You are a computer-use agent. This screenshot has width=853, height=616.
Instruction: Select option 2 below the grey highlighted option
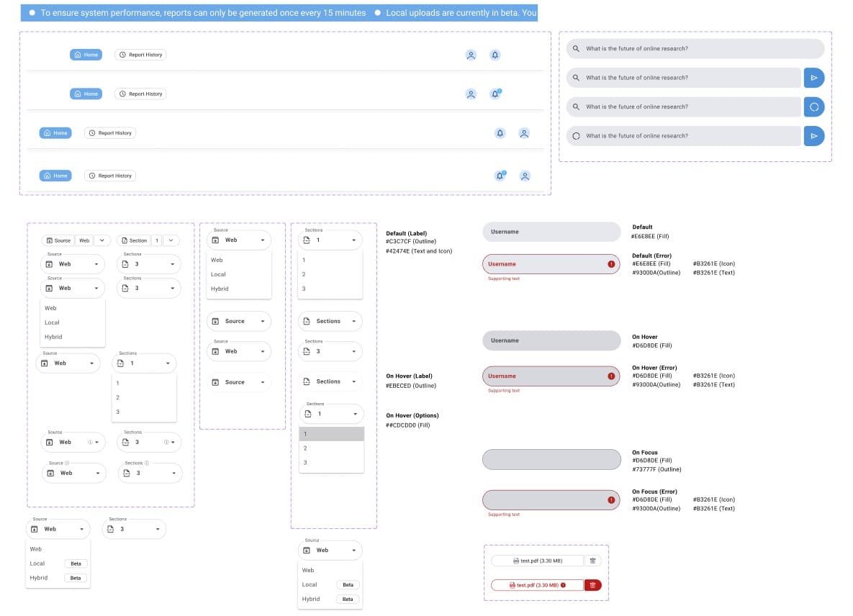tap(331, 448)
